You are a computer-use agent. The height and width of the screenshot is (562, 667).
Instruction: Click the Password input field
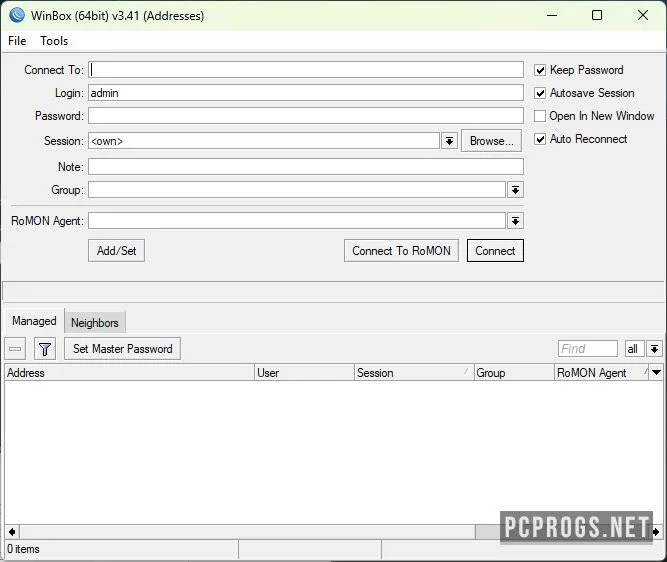click(306, 116)
